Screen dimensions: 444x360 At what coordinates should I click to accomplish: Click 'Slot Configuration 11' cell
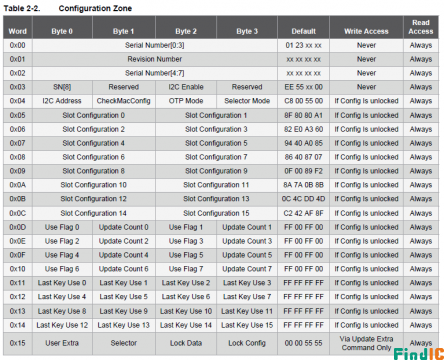pyautogui.click(x=216, y=185)
